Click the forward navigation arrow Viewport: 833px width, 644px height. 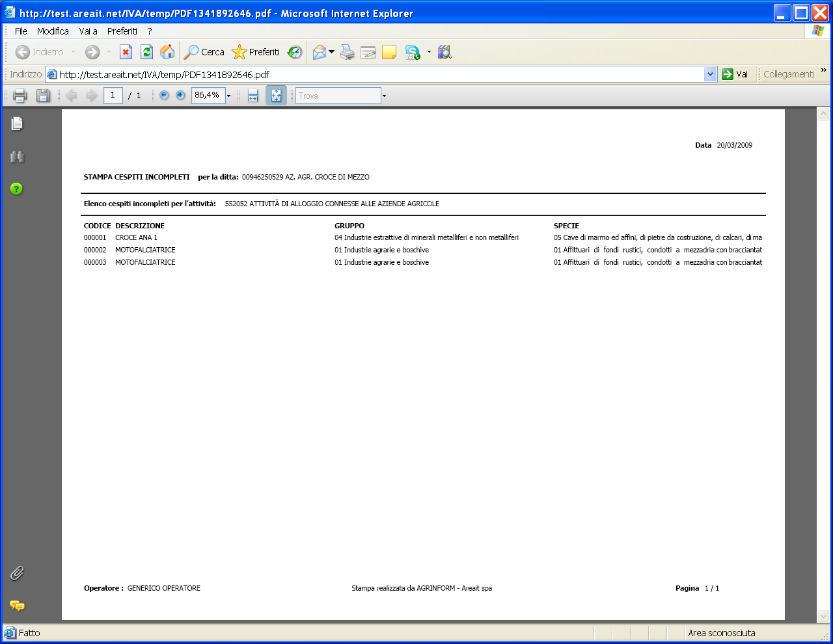click(x=92, y=52)
